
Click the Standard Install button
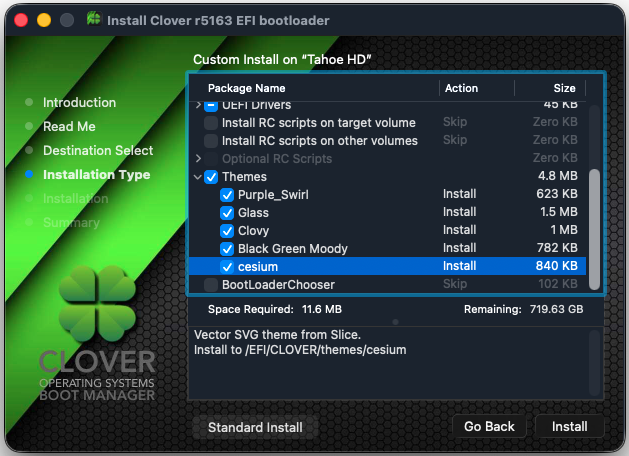(x=255, y=427)
